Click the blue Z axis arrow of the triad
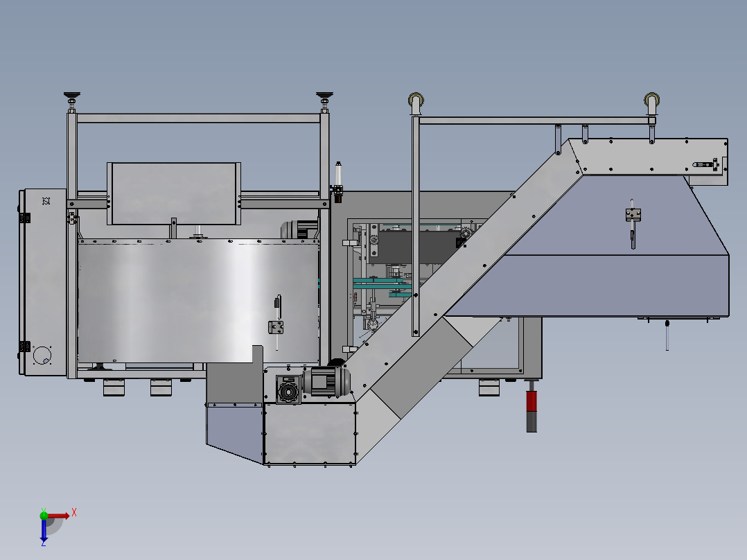The height and width of the screenshot is (560, 747). pos(44,530)
